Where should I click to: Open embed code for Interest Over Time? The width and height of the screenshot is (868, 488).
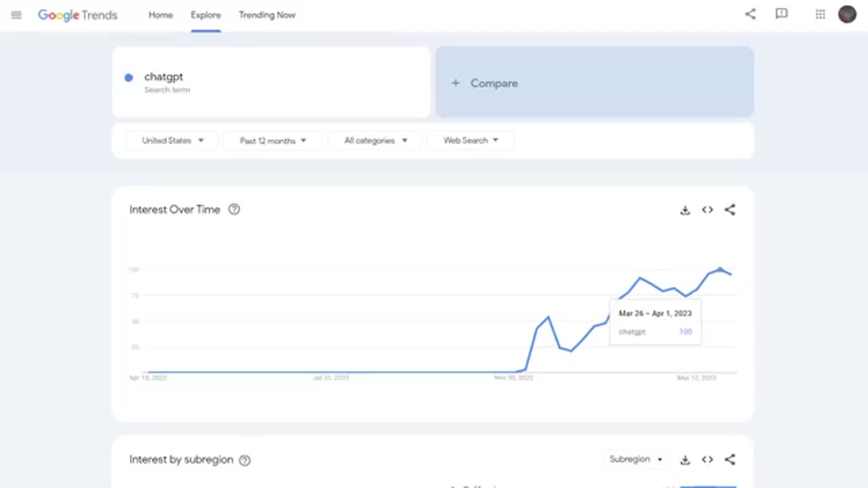pos(707,210)
